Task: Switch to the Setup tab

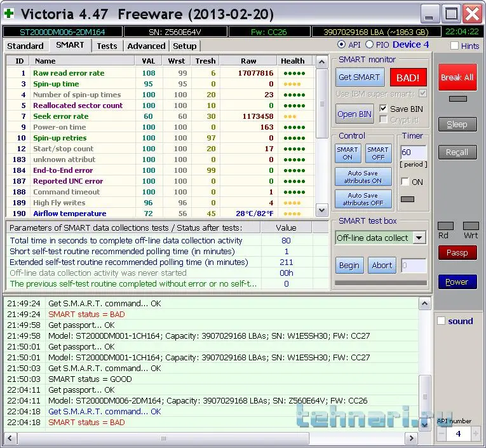Action: 184,46
